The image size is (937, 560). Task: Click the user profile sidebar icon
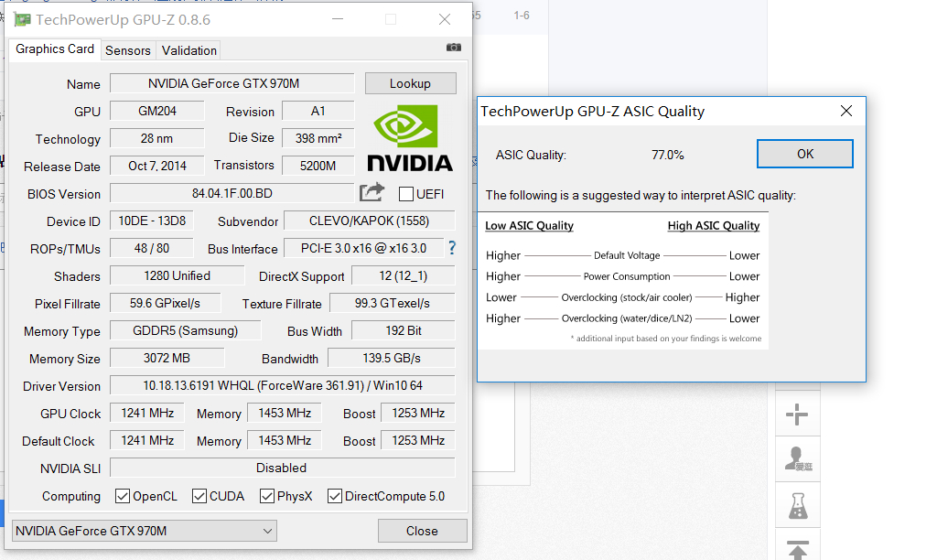click(798, 459)
